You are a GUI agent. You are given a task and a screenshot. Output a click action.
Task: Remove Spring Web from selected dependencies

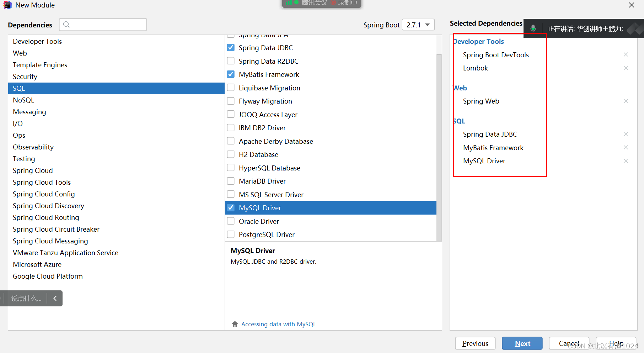click(x=626, y=101)
